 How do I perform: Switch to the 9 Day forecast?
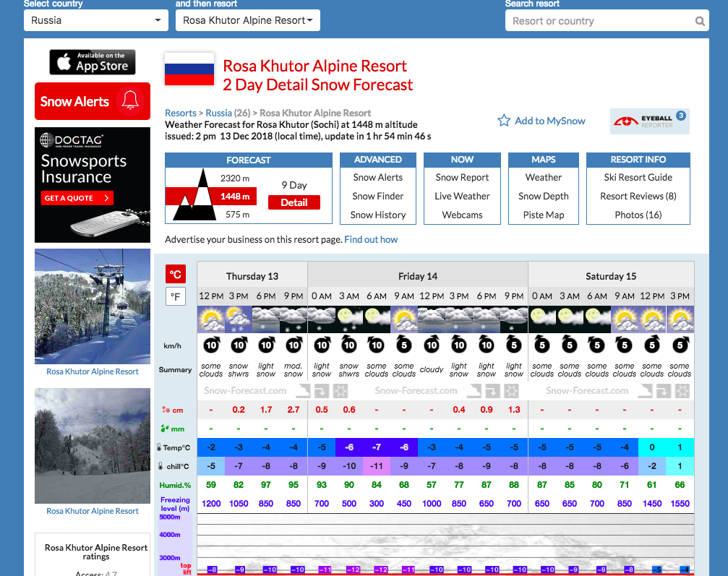click(294, 185)
